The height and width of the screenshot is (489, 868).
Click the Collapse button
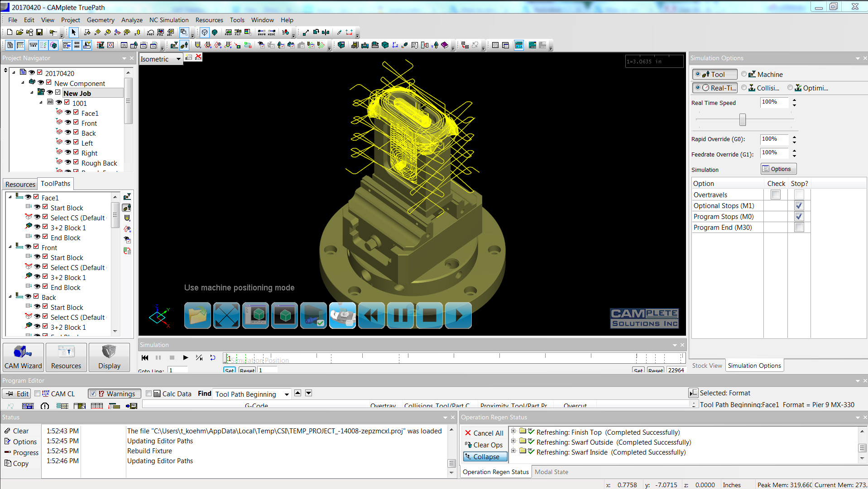point(485,457)
